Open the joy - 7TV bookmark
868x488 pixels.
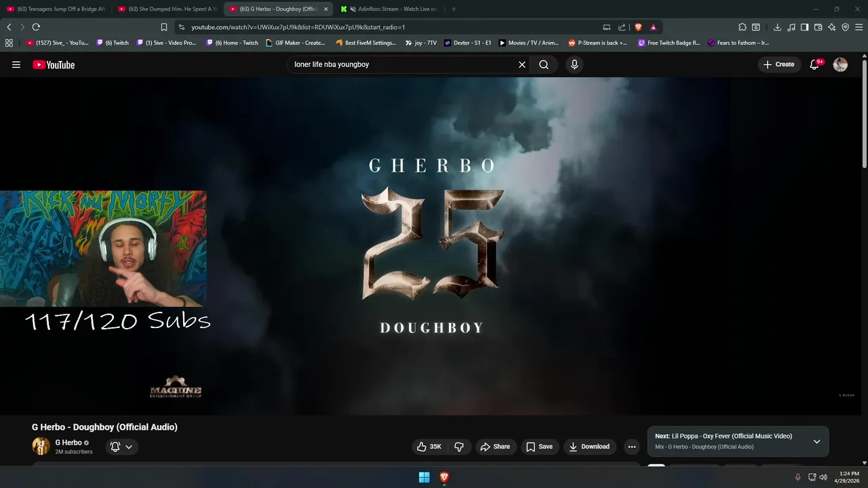click(x=420, y=43)
